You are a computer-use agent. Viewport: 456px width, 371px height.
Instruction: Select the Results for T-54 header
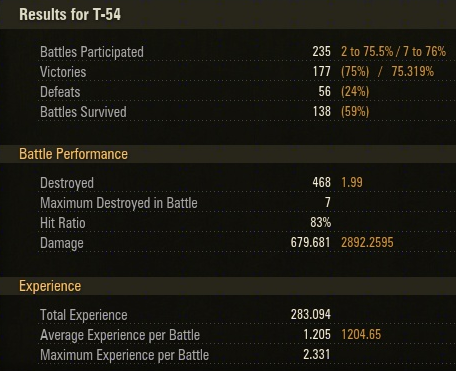[x=70, y=15]
